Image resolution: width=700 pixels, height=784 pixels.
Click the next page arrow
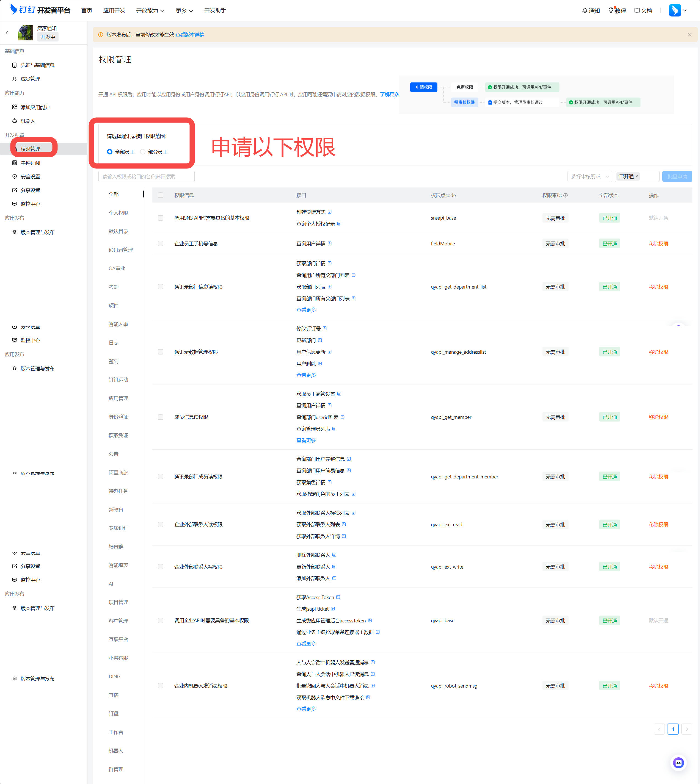point(687,729)
